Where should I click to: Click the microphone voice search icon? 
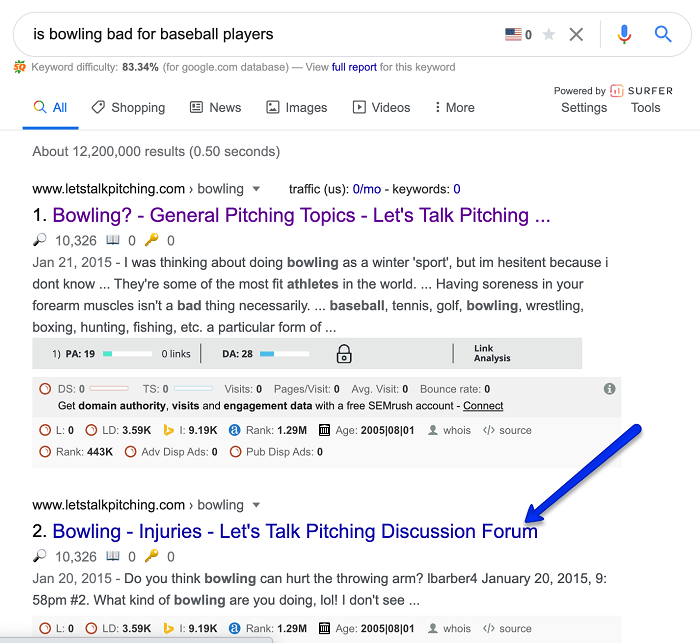point(624,34)
